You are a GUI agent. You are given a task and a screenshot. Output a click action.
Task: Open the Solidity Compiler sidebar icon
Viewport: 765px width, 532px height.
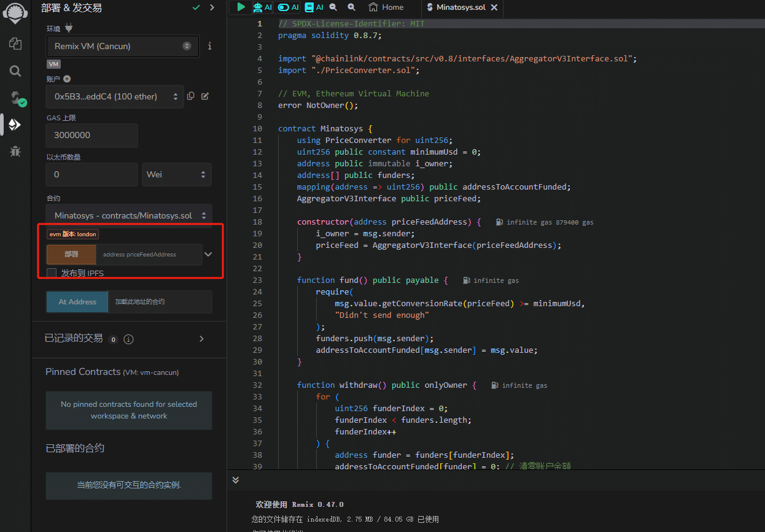15,98
